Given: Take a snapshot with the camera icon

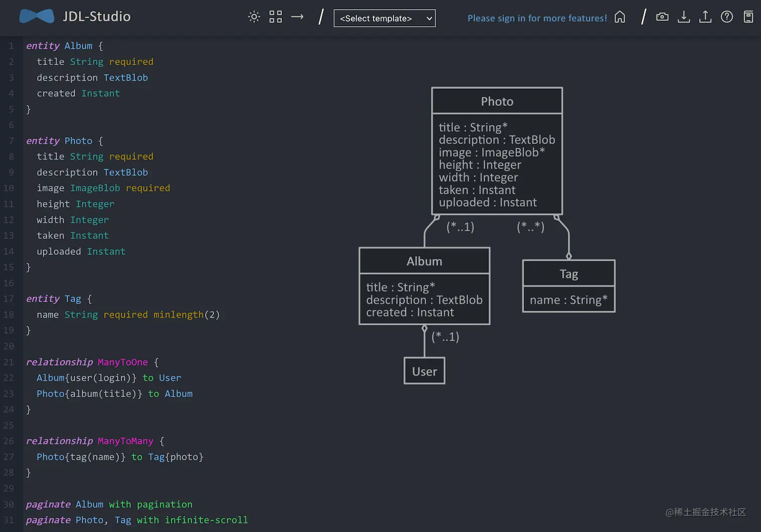Looking at the screenshot, I should click(x=662, y=17).
